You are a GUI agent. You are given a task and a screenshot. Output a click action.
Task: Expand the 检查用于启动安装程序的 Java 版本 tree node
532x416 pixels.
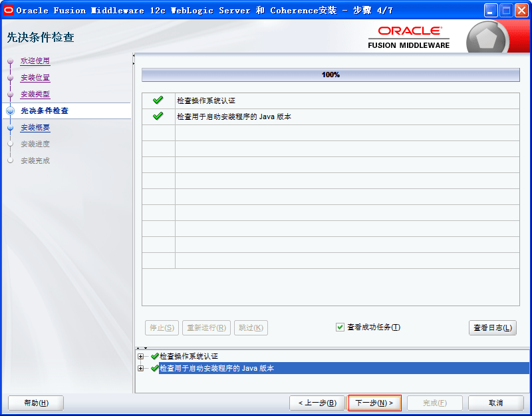coord(140,369)
